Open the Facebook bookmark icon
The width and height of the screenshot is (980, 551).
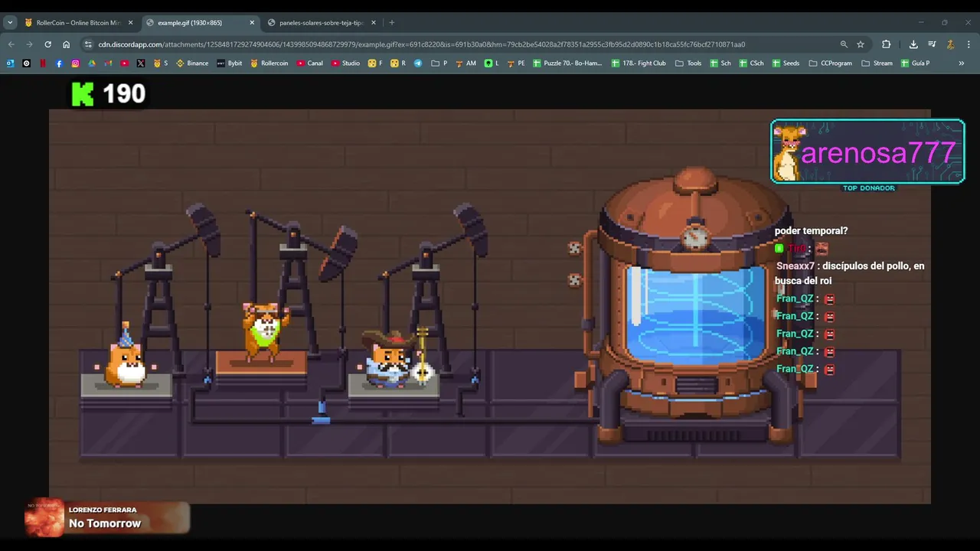click(x=59, y=63)
